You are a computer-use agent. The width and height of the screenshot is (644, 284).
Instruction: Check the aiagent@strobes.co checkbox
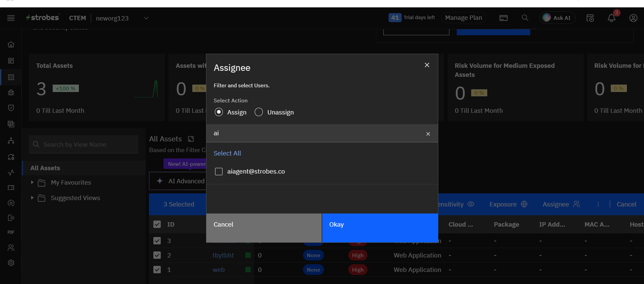click(219, 172)
